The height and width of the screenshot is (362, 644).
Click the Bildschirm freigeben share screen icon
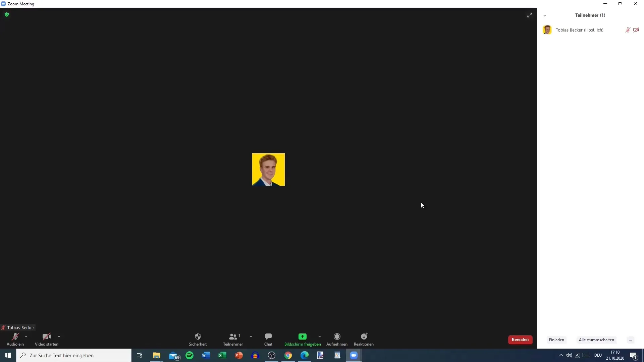coord(303,337)
